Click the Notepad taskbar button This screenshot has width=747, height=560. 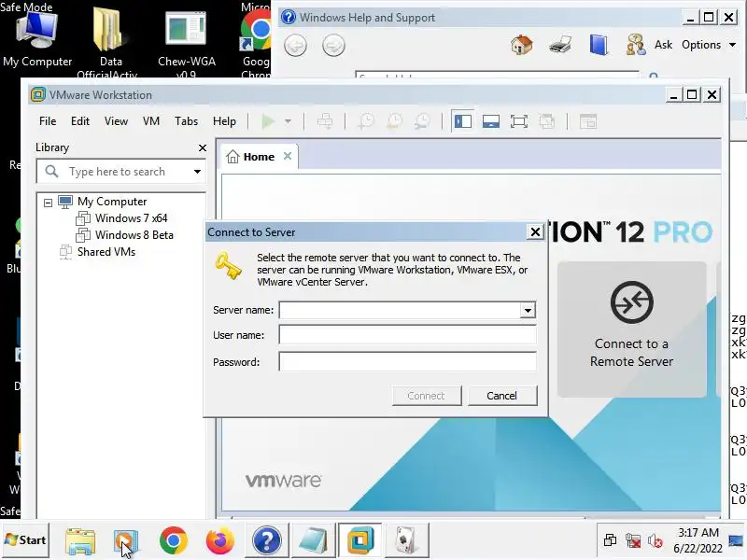pyautogui.click(x=313, y=541)
